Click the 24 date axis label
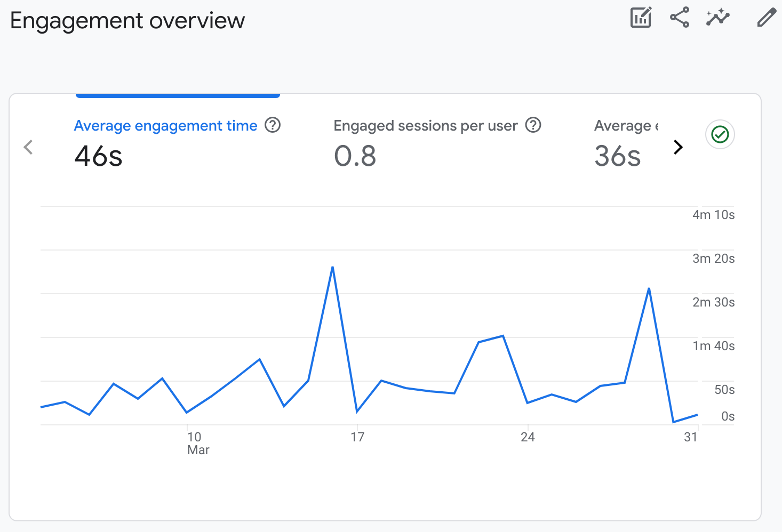Image resolution: width=782 pixels, height=532 pixels. [x=528, y=437]
